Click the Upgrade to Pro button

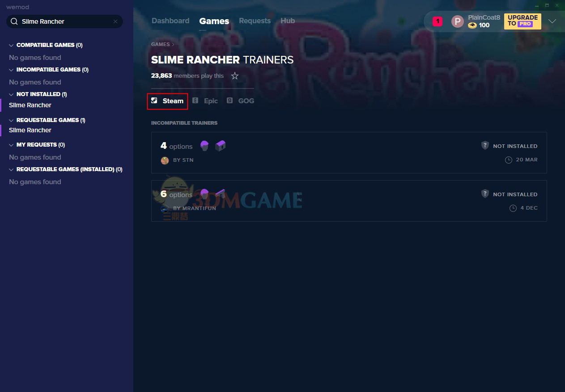(x=522, y=21)
